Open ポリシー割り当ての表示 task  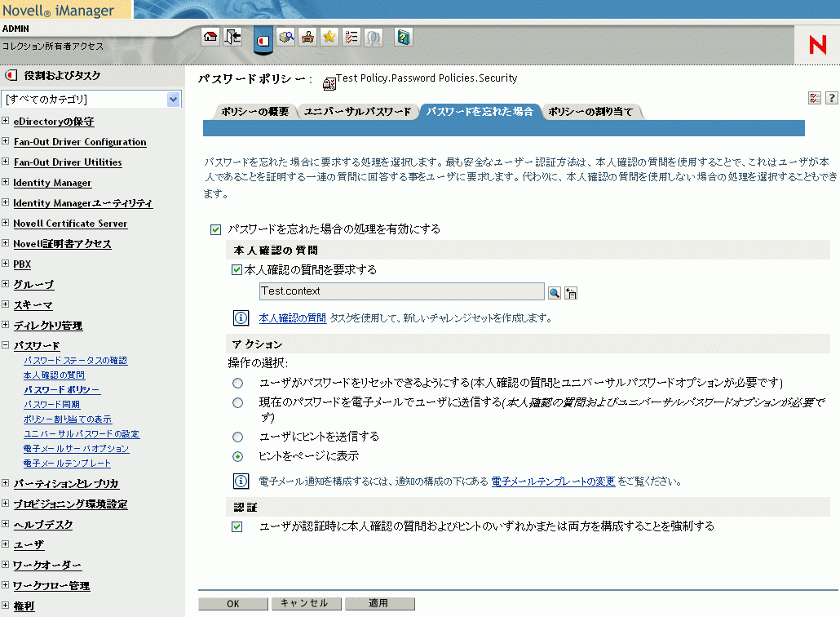(x=68, y=419)
